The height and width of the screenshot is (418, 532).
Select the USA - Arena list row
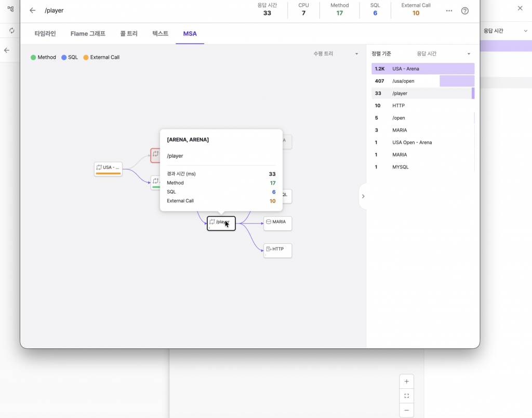click(422, 69)
